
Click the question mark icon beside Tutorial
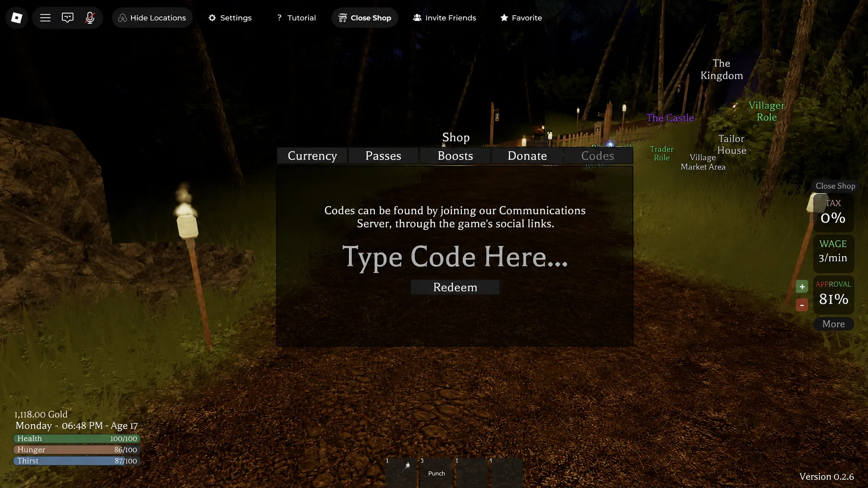[279, 18]
